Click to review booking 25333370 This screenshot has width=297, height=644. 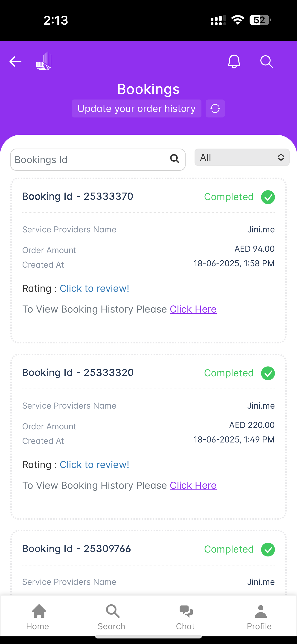point(94,289)
